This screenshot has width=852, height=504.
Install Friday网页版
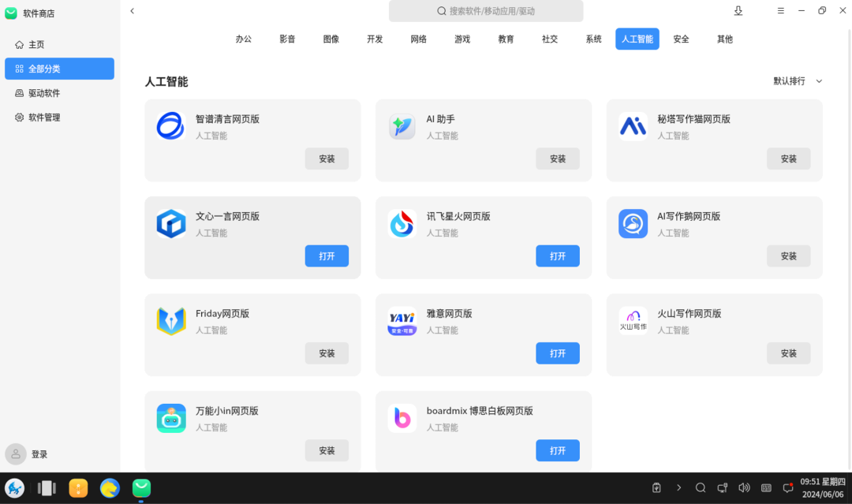click(x=327, y=353)
